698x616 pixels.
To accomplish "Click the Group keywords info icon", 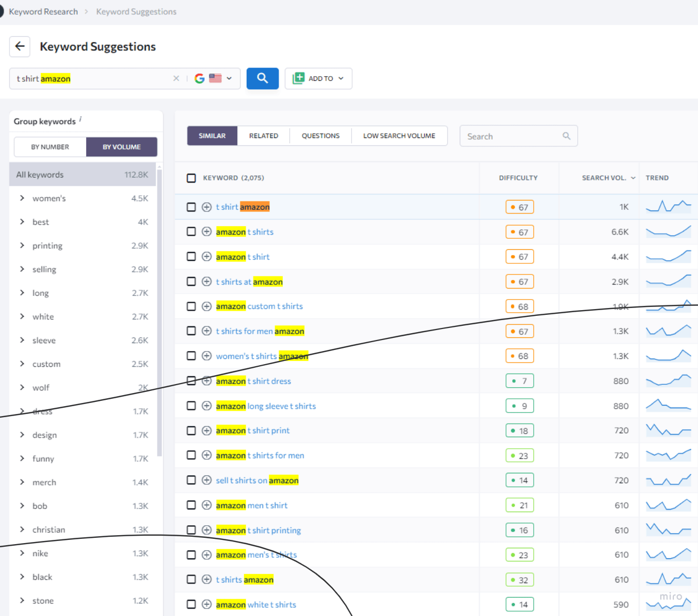I will (80, 119).
